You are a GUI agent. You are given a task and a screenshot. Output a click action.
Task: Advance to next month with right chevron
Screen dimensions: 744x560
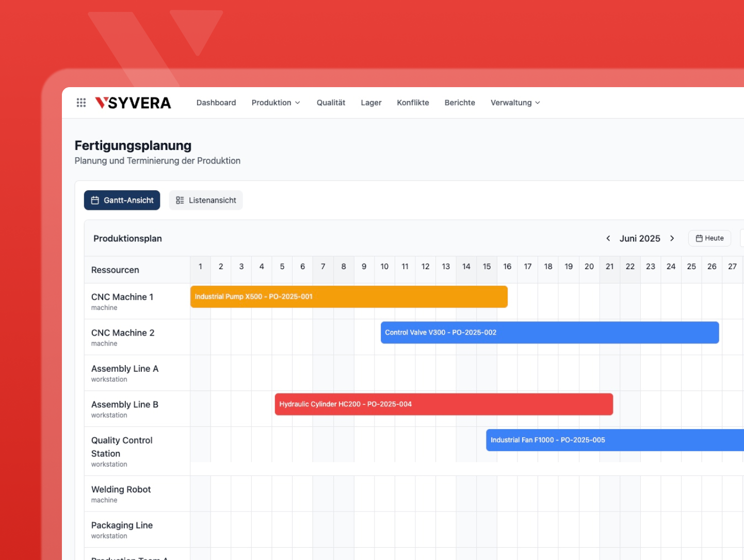672,238
